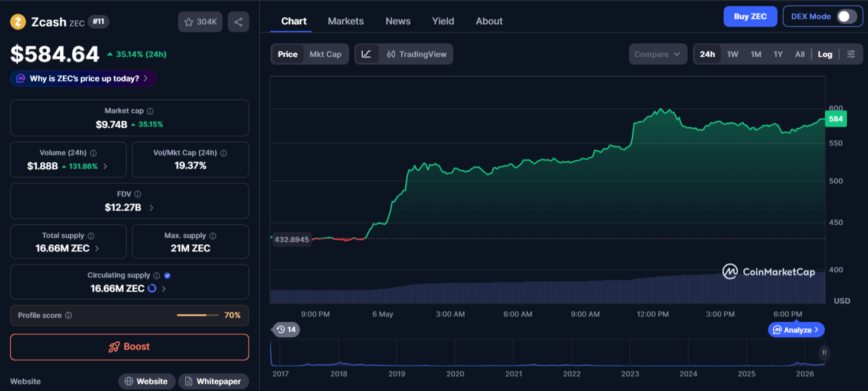Image resolution: width=868 pixels, height=391 pixels.
Task: Click the Max. supply info icon
Action: [213, 235]
